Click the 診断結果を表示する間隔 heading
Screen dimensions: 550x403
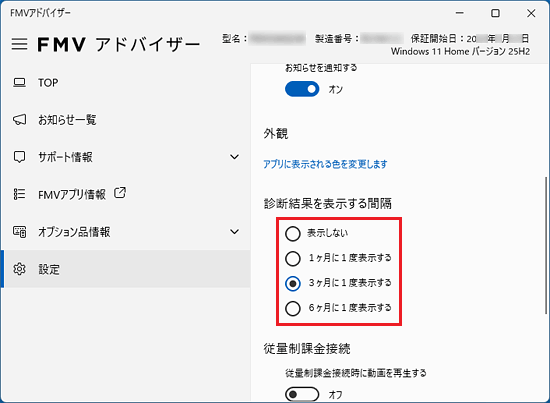[x=328, y=203]
